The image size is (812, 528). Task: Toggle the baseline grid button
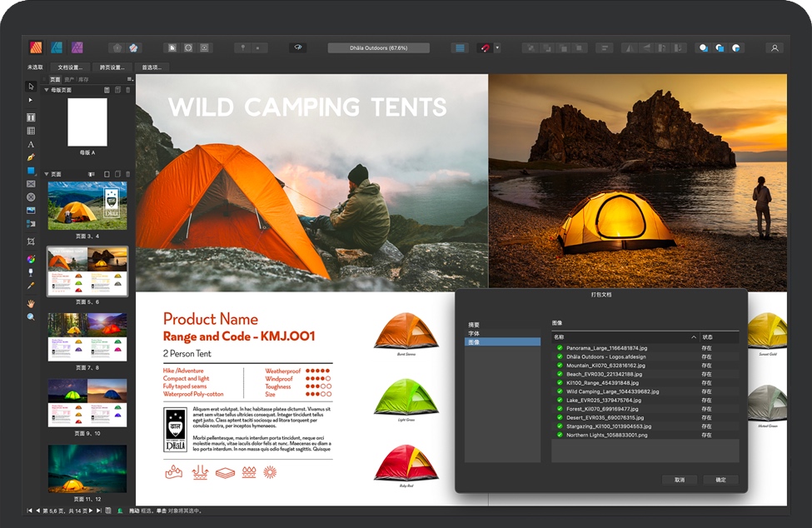click(460, 48)
